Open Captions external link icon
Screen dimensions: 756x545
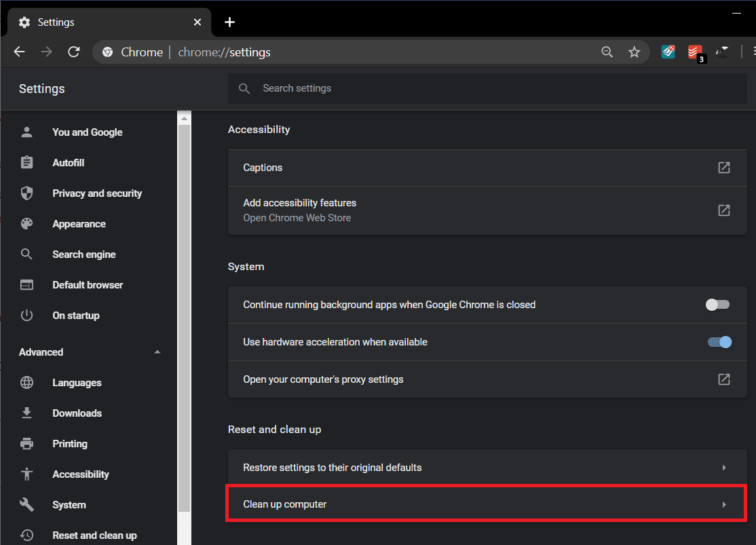click(x=724, y=168)
